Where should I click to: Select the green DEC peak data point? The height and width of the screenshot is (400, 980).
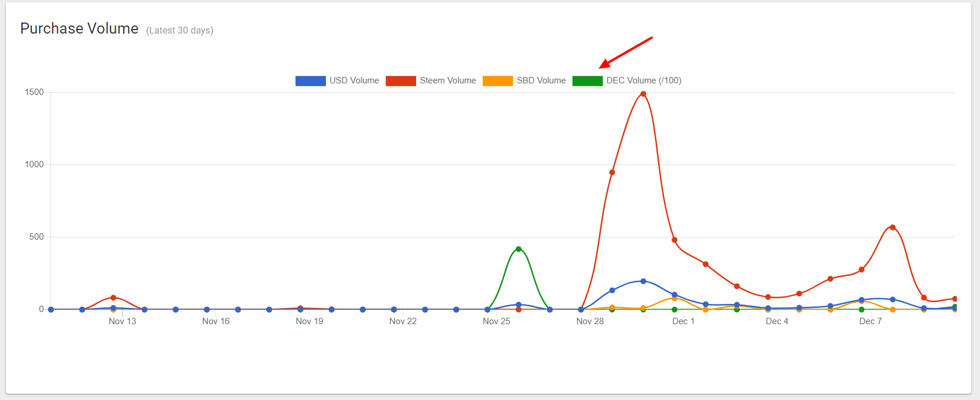click(x=519, y=249)
